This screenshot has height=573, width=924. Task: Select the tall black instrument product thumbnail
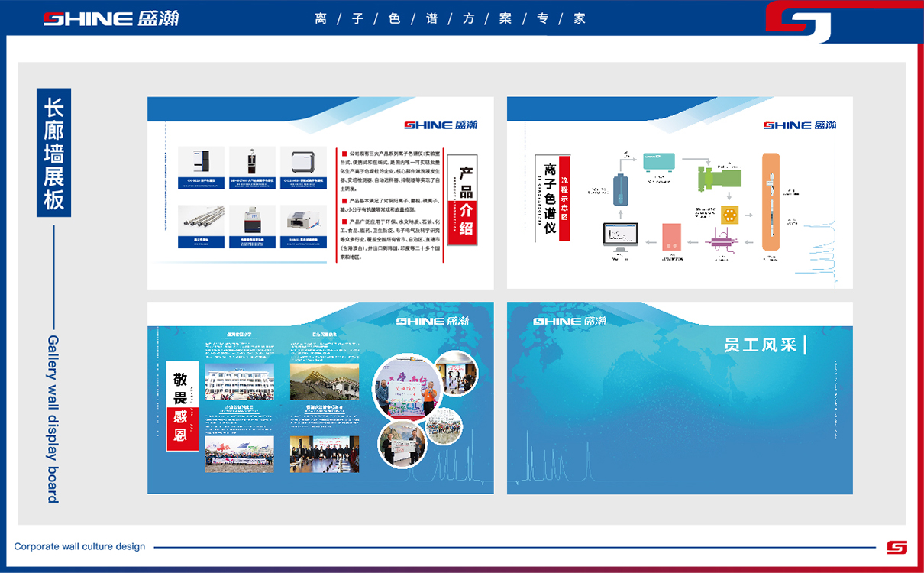pyautogui.click(x=252, y=167)
